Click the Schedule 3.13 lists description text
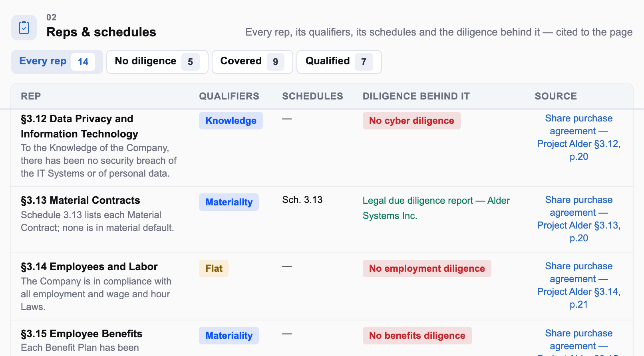The width and height of the screenshot is (644, 356). (97, 221)
